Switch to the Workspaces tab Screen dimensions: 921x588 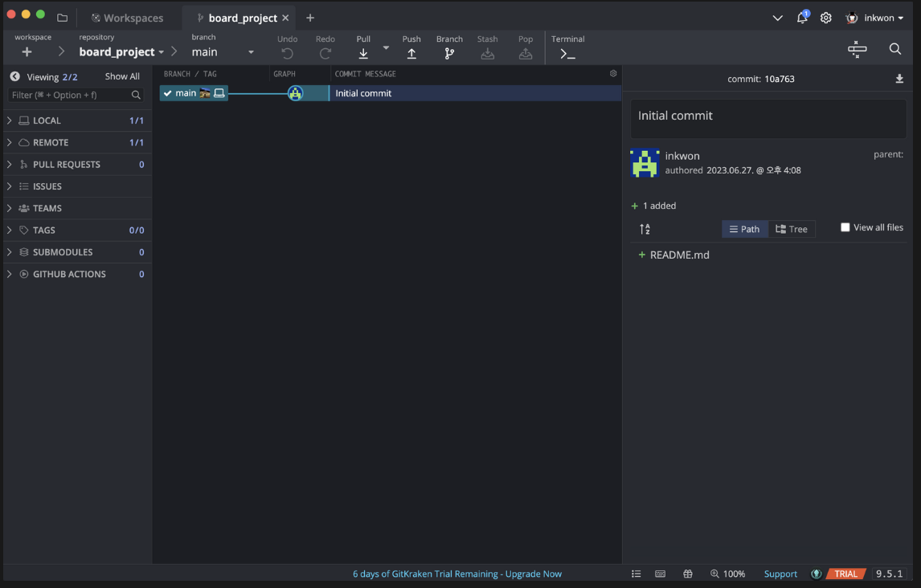coord(128,18)
